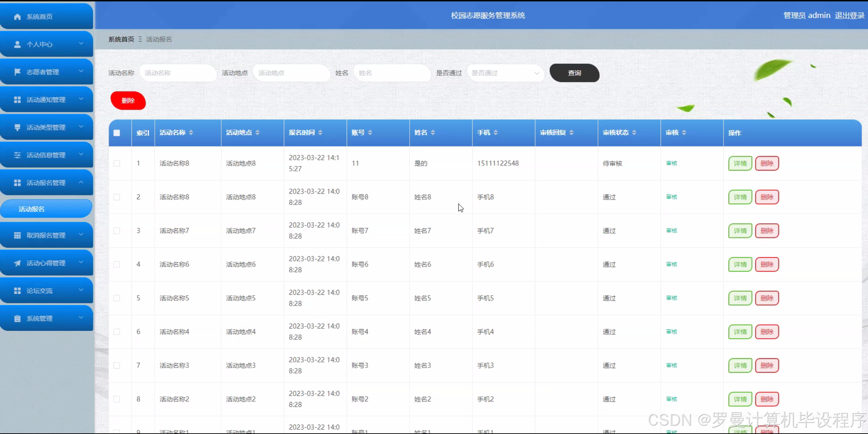
Task: Click the black 查询 search button
Action: (574, 73)
